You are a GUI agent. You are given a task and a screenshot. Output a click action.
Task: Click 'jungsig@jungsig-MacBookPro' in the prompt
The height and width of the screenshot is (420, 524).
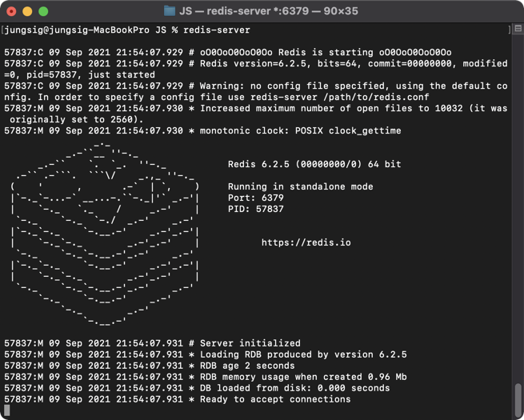(x=77, y=30)
